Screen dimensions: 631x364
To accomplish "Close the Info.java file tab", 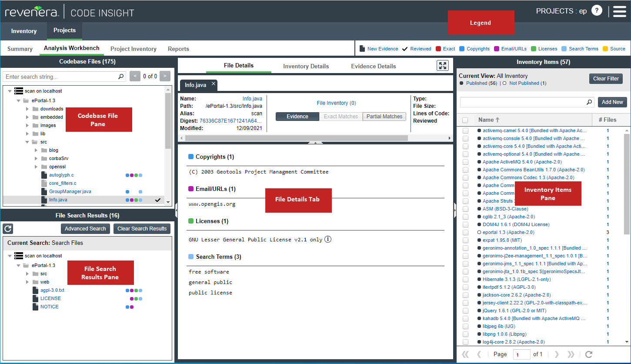I will [x=214, y=84].
